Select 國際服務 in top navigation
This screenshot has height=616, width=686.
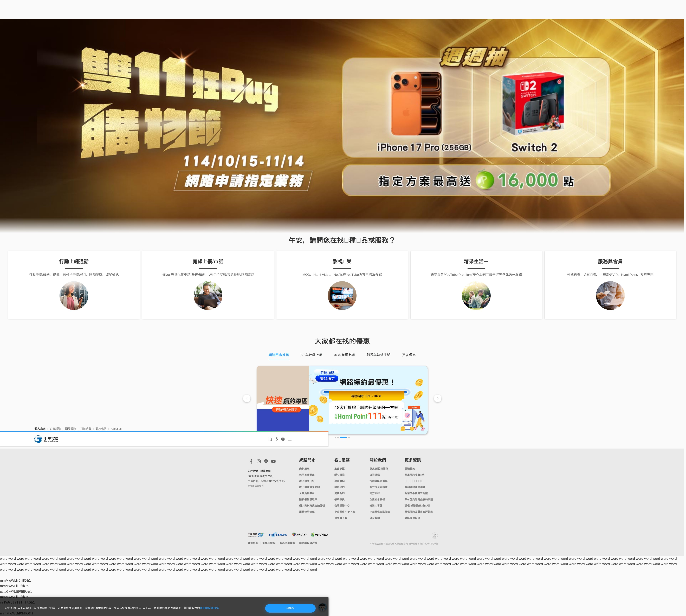pyautogui.click(x=70, y=429)
